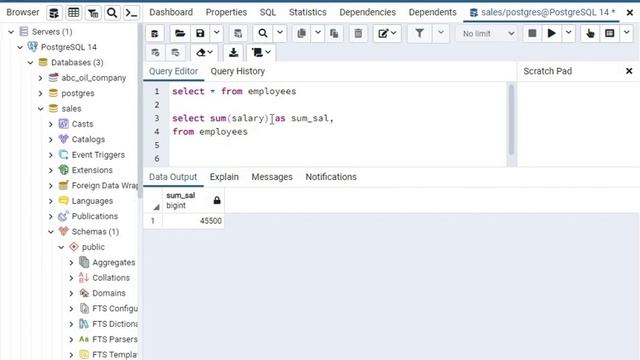
Task: Click the Macros icon in second toolbar row
Action: click(261, 53)
